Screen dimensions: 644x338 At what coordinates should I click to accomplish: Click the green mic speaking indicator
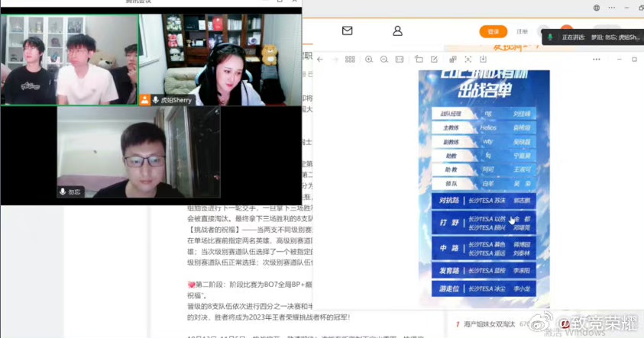point(550,37)
